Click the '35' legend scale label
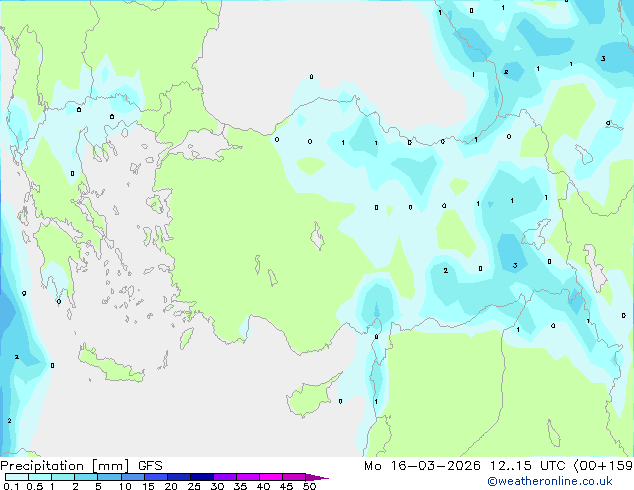634x490 pixels. point(240,486)
